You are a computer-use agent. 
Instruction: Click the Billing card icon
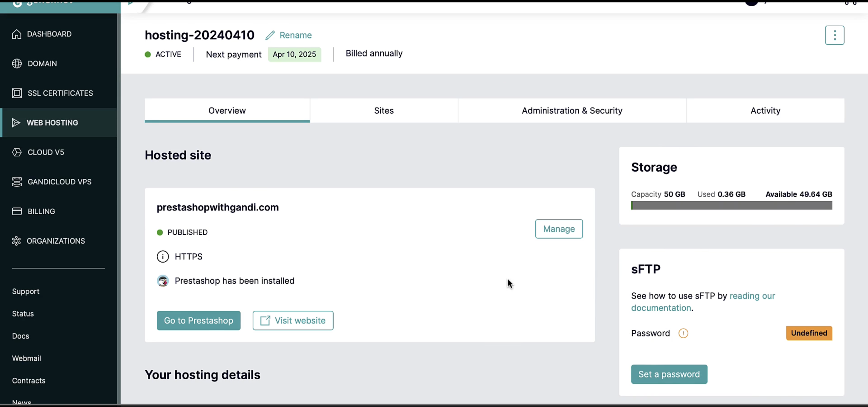tap(17, 211)
